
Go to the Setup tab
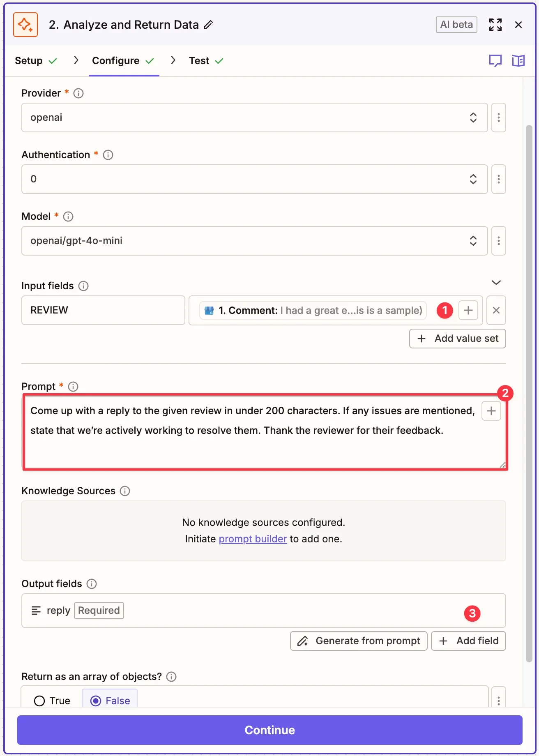(36, 61)
